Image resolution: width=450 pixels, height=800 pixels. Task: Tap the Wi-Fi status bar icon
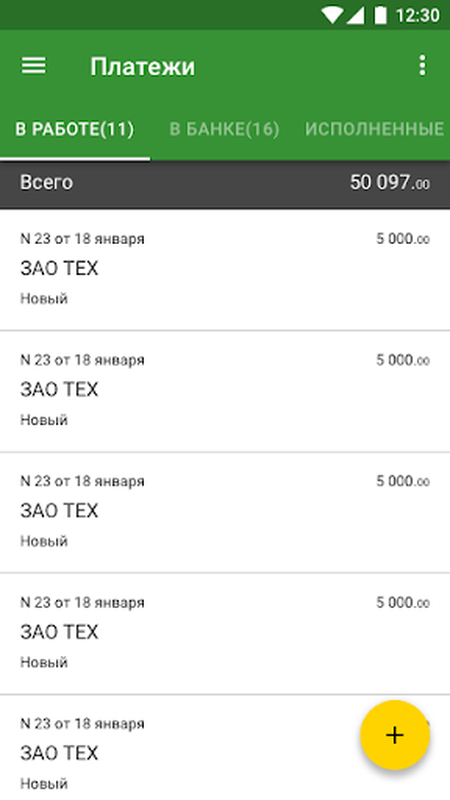[x=332, y=15]
